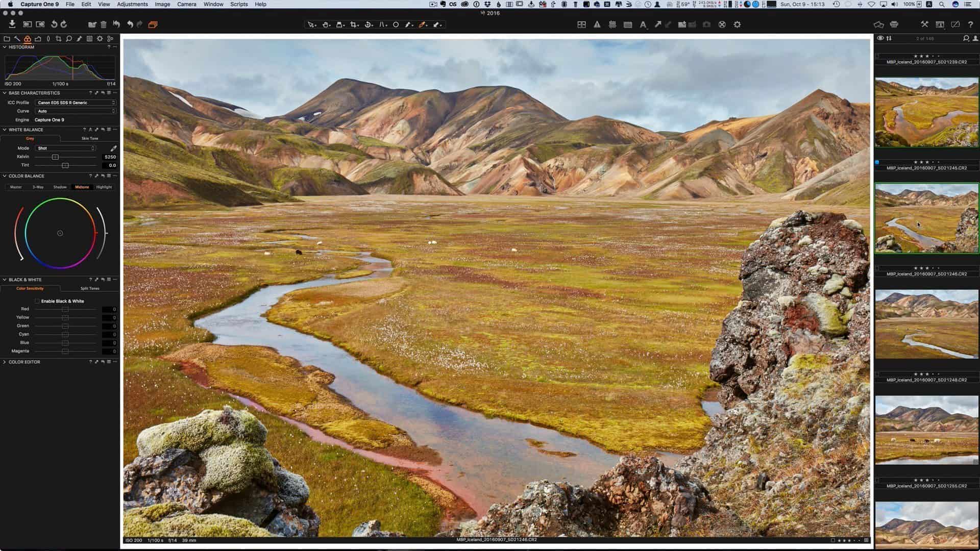Viewport: 980px width, 551px height.
Task: Click the orange Copy Variant icon
Action: click(x=153, y=24)
